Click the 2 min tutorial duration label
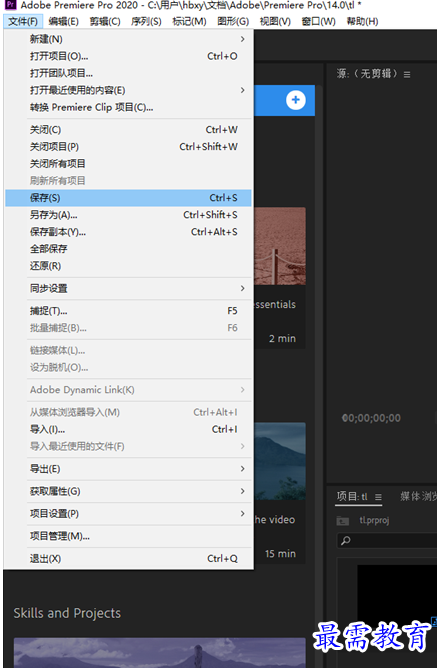437x668 pixels. [282, 339]
